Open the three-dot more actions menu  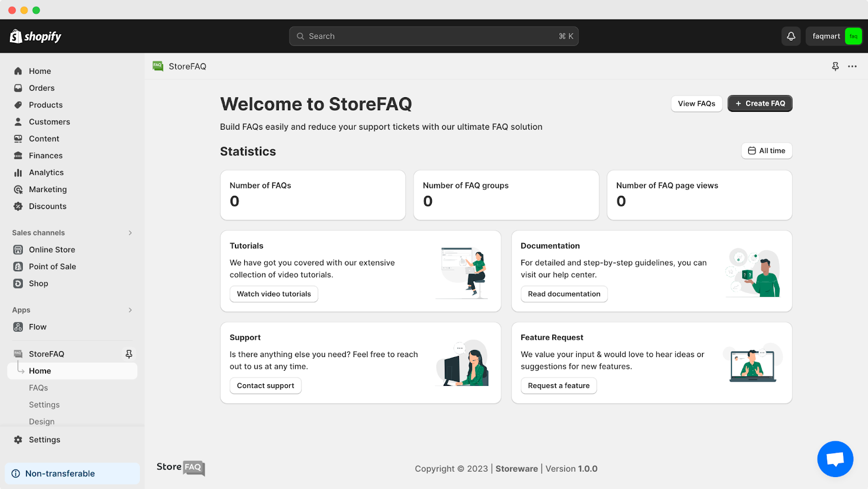852,66
